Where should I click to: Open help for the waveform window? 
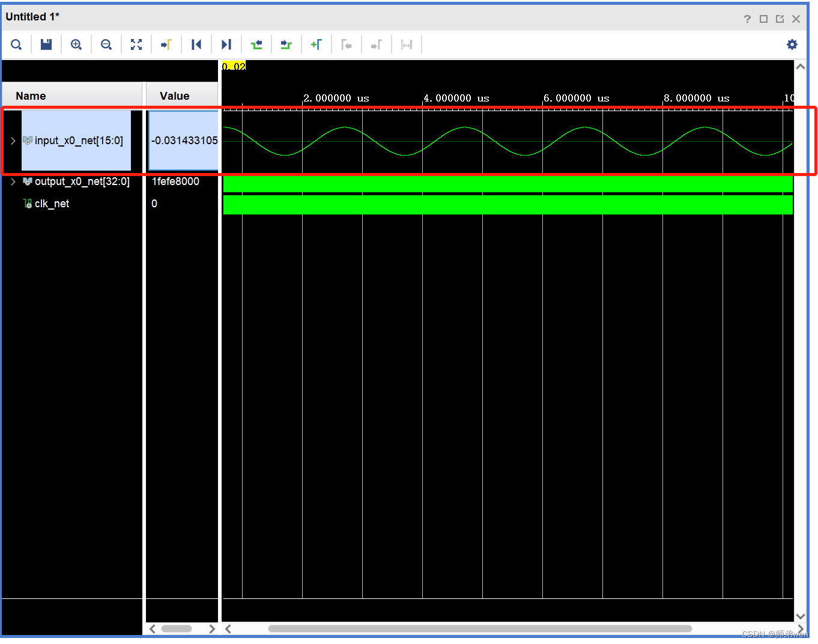[x=747, y=19]
